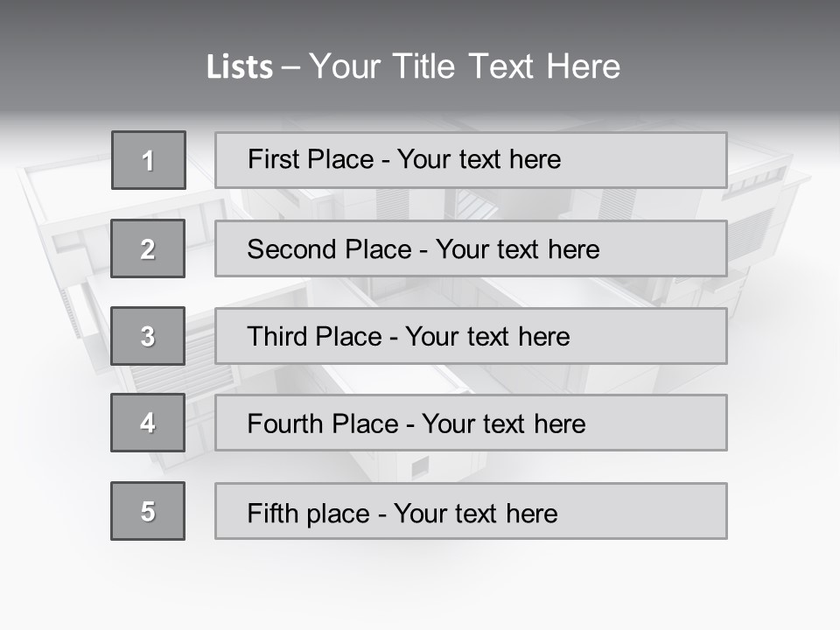This screenshot has width=840, height=630.
Task: Click the number 3 box
Action: click(x=148, y=336)
